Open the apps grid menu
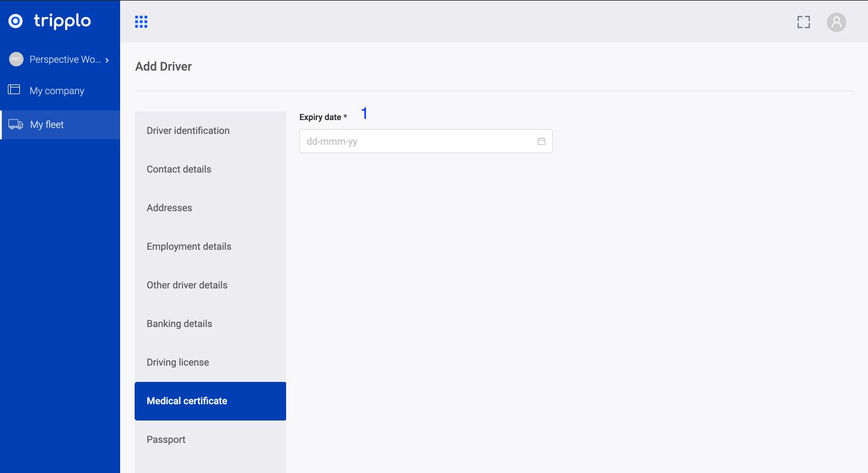The image size is (868, 473). pyautogui.click(x=141, y=22)
